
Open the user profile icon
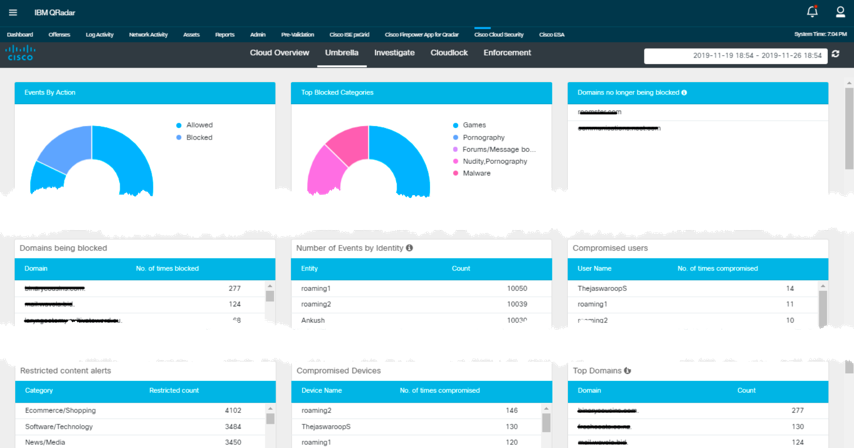pos(840,12)
